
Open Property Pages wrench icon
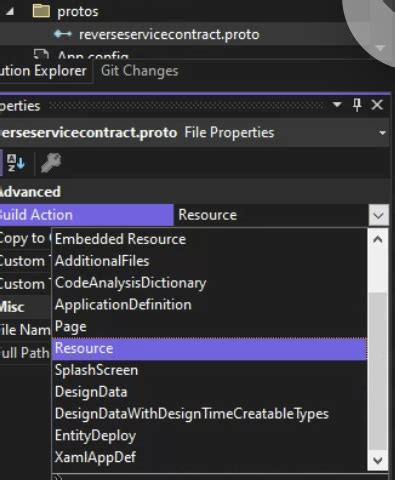point(51,163)
